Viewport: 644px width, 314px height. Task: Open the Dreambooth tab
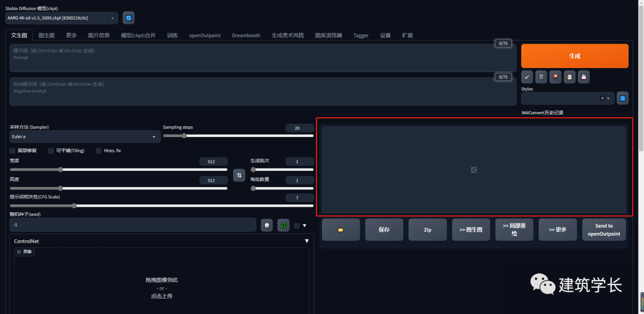[x=246, y=35]
